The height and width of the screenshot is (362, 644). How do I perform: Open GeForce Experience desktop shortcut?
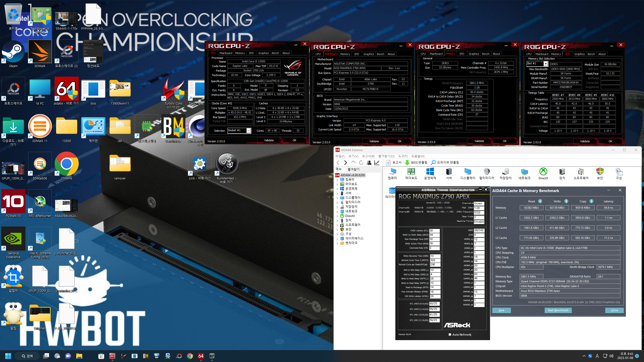click(x=13, y=243)
